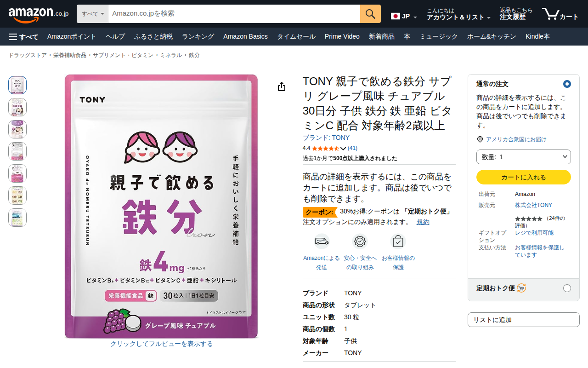This screenshot has height=368, width=588.
Task: Click the 30 粒 unit count value
Action: 352,317
